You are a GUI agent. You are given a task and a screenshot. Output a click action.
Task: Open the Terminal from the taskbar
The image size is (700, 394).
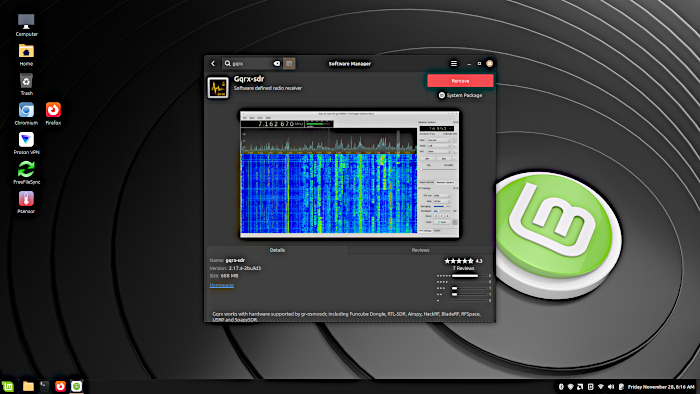44,386
